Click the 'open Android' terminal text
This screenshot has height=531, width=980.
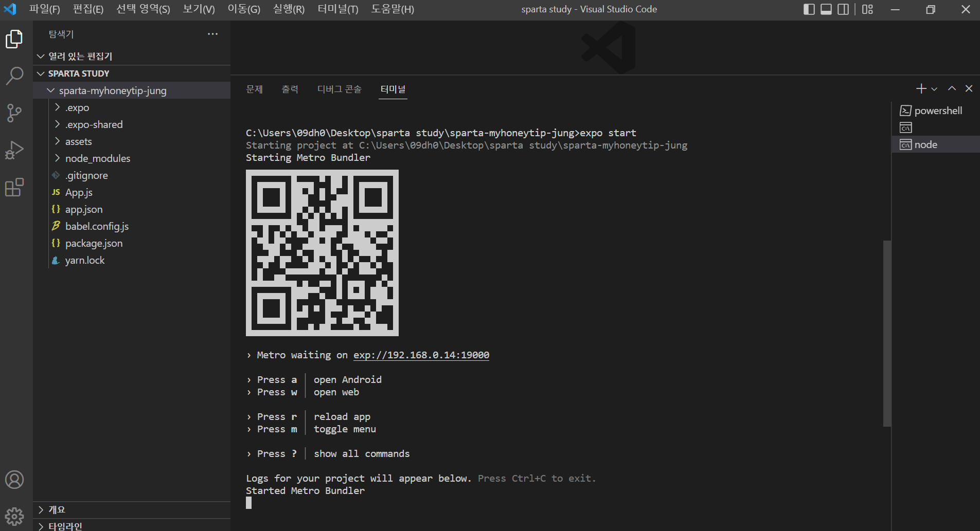(348, 380)
